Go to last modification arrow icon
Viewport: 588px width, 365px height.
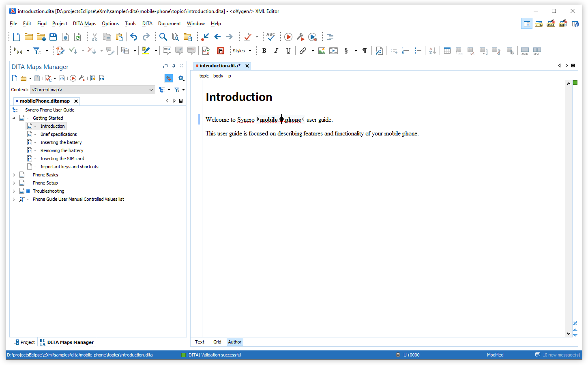(206, 37)
